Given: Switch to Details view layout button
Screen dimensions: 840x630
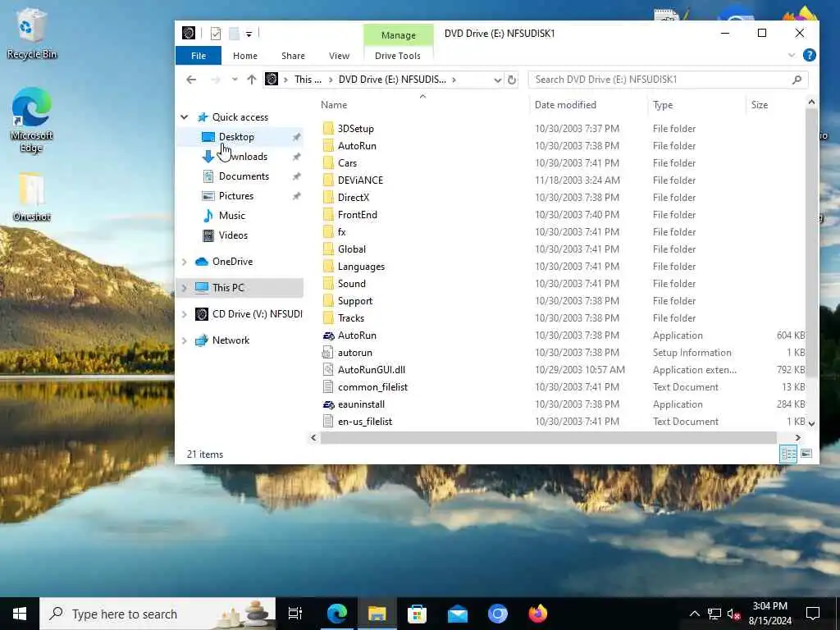Looking at the screenshot, I should (x=788, y=454).
